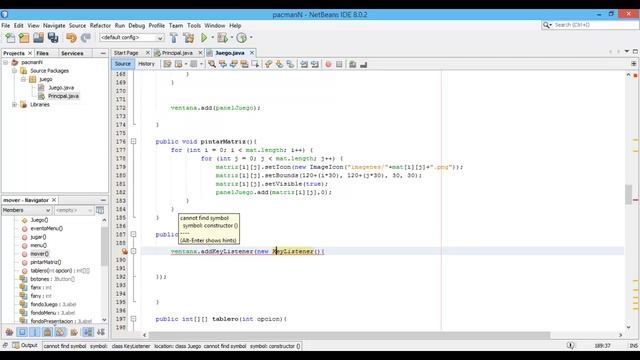Click the Find Selection magnifier icon in editor toolbar
Viewport: 640px width, 360px height.
212,64
